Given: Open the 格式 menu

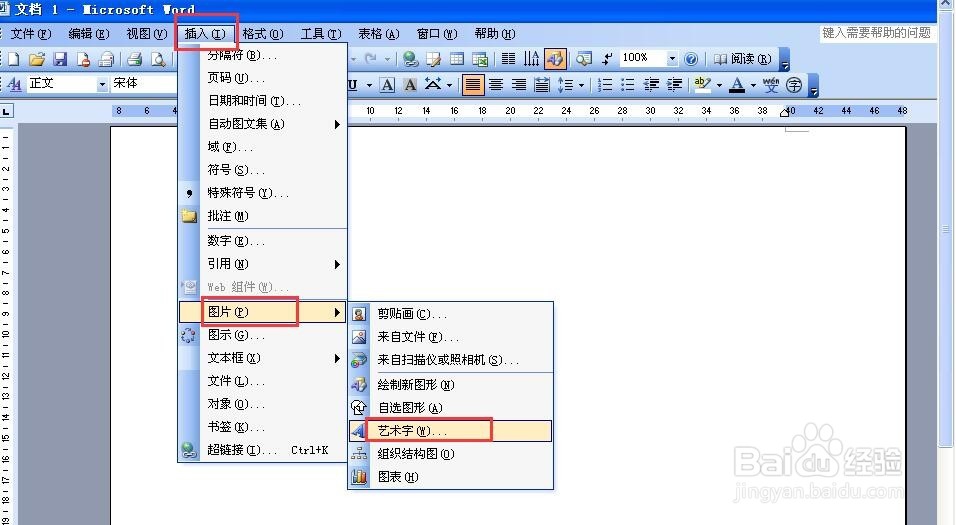Looking at the screenshot, I should coord(263,34).
